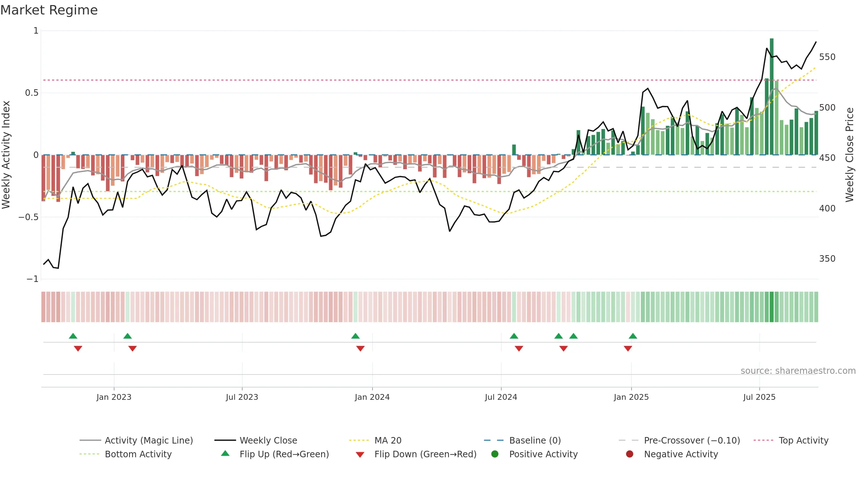Click the last green Flip Up triangle at Jan 2025
Image resolution: width=868 pixels, height=488 pixels.
tap(633, 336)
